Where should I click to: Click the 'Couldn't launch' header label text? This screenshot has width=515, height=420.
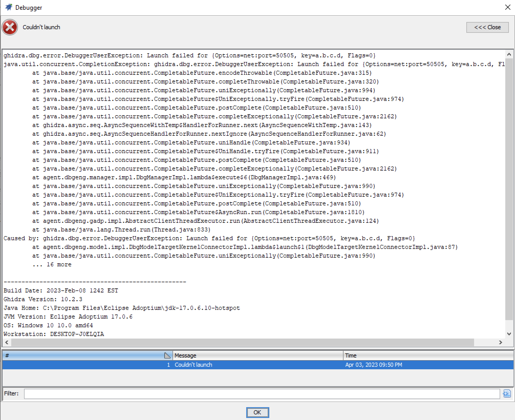click(x=41, y=27)
